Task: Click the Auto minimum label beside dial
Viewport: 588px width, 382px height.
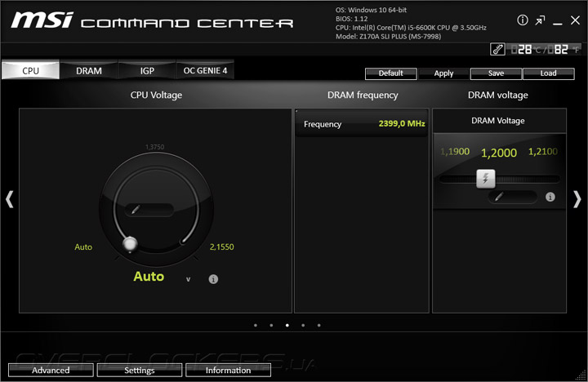Action: (83, 247)
